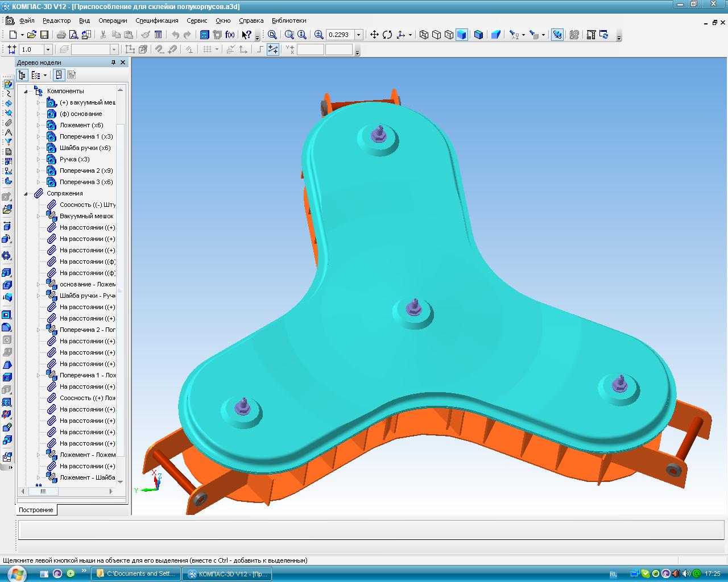Open the Библиотеки menu
The image size is (728, 582).
289,20
